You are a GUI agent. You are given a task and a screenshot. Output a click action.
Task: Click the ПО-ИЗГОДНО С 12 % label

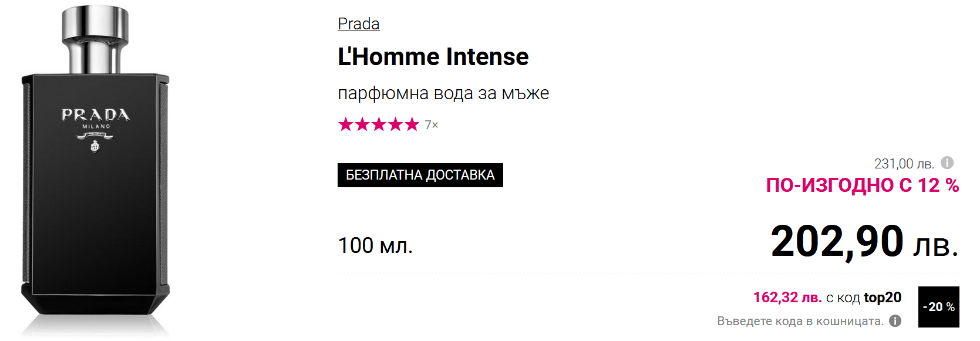pos(862,185)
